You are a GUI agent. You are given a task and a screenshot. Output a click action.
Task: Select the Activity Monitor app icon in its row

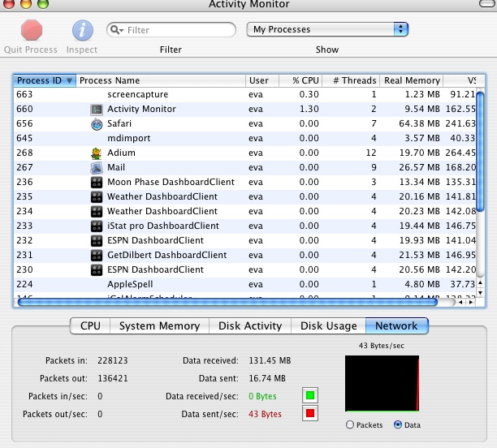click(97, 110)
